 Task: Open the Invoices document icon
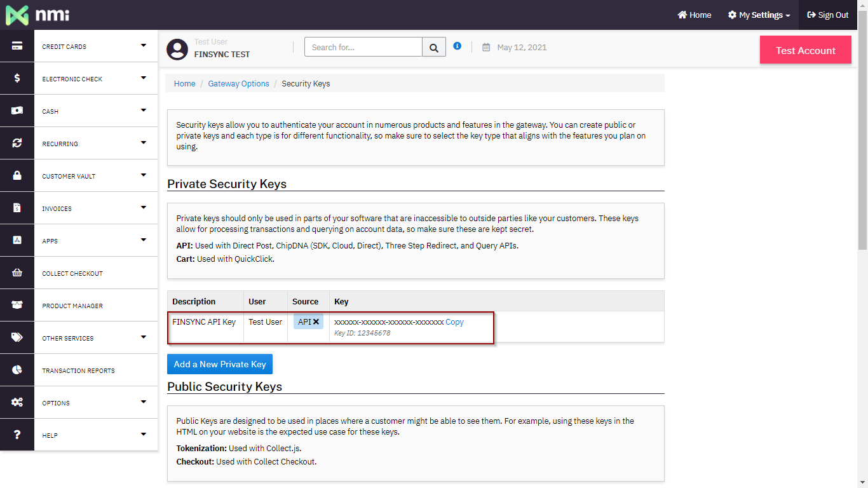coord(17,208)
